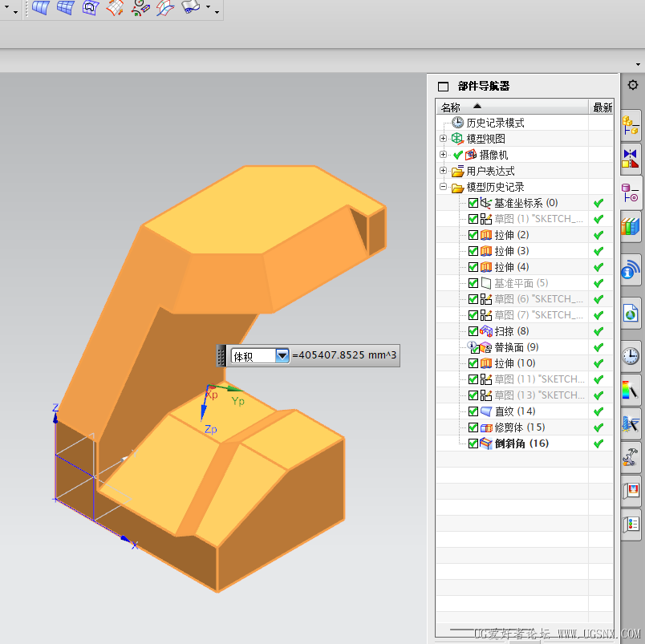
Task: Open the Constraint Navigator sidebar tab
Action: click(x=631, y=158)
